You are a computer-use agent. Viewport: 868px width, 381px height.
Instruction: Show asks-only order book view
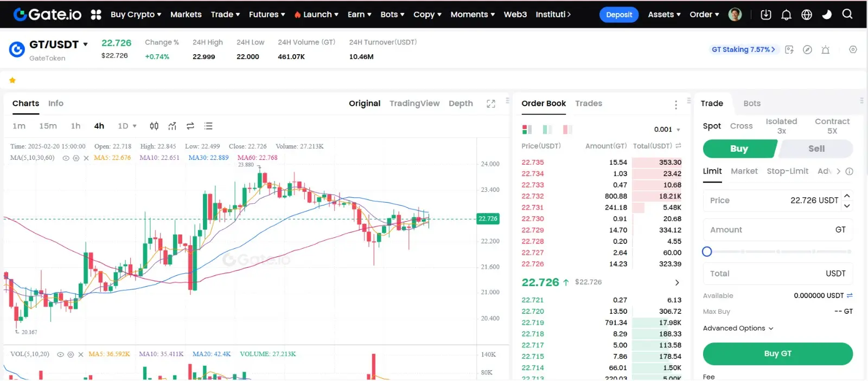pos(567,130)
